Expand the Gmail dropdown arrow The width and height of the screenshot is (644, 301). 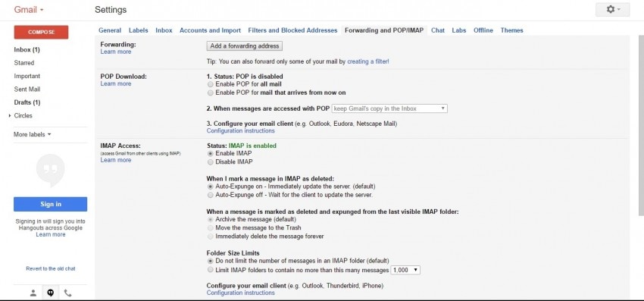click(42, 10)
